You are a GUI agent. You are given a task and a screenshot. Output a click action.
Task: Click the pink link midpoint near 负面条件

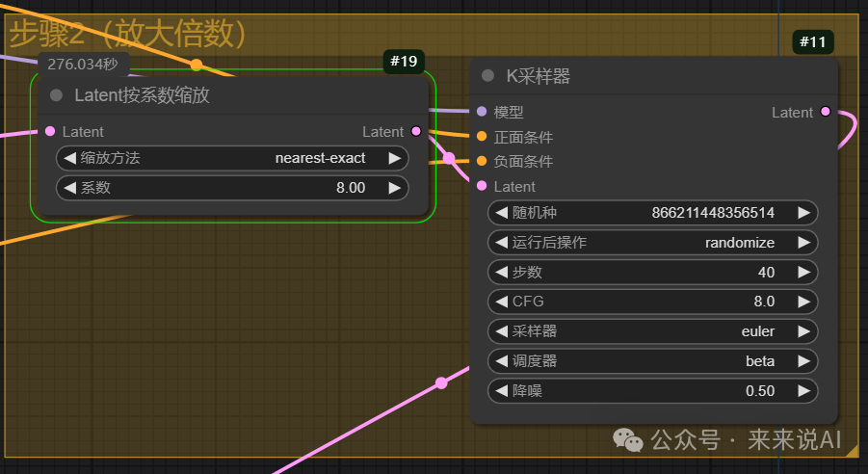(x=449, y=159)
